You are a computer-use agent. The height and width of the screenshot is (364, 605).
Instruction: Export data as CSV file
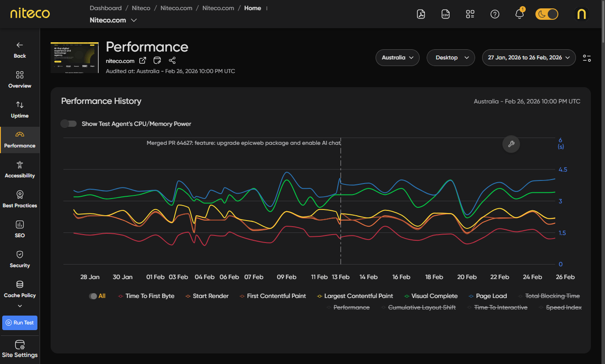coord(446,14)
